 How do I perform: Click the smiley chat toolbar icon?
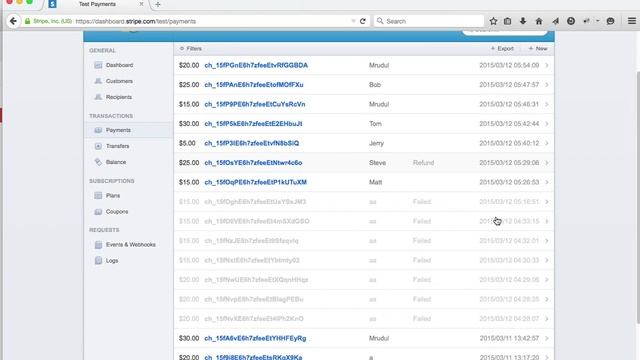pos(610,21)
